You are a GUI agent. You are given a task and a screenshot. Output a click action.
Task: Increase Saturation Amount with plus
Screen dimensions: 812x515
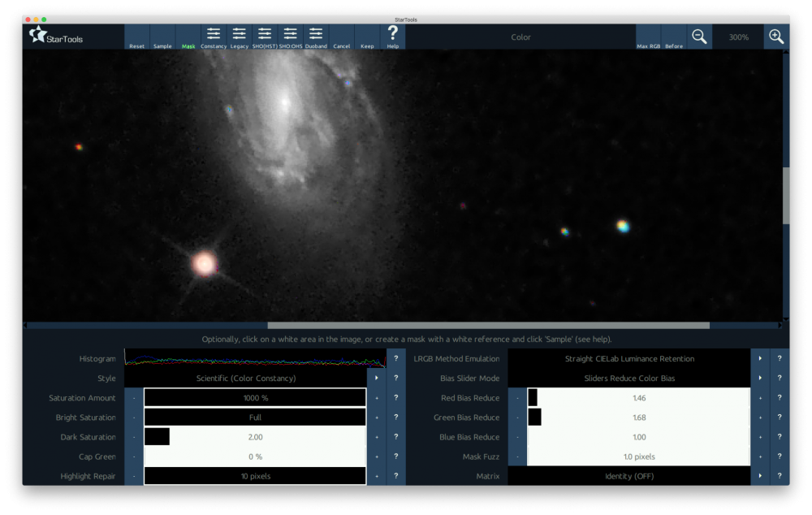(x=377, y=398)
